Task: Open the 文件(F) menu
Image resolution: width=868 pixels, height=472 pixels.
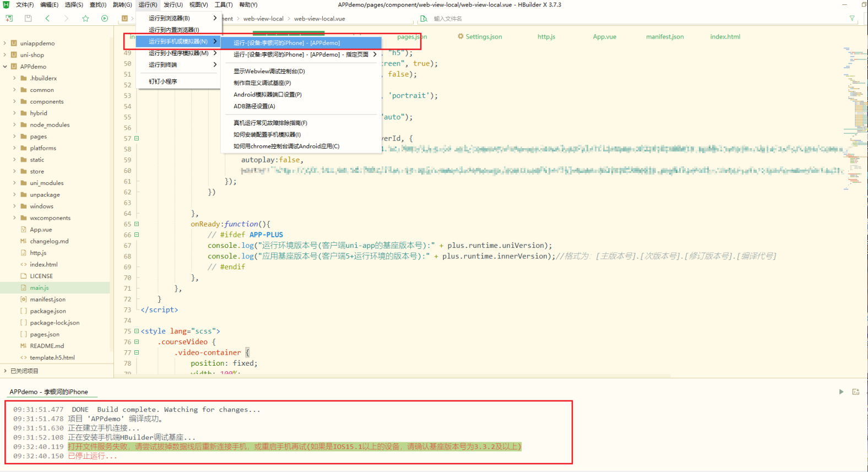Action: tap(25, 4)
